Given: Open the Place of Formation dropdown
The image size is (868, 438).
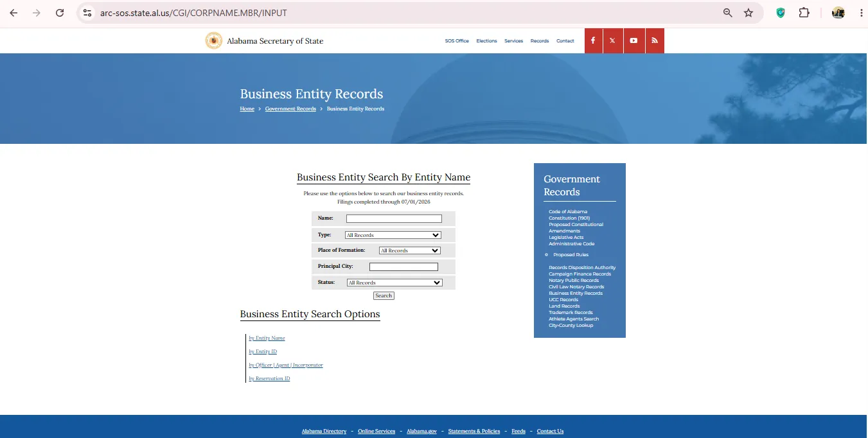Looking at the screenshot, I should tap(410, 250).
